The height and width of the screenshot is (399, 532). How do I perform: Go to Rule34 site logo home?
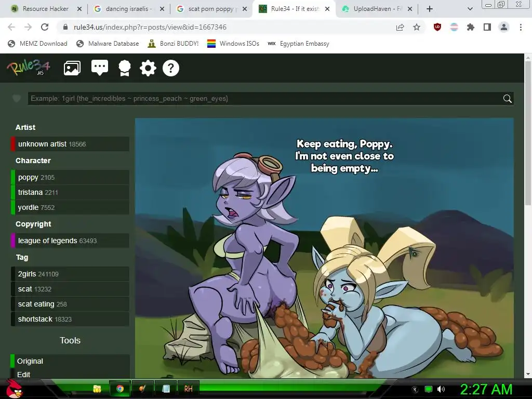28,67
